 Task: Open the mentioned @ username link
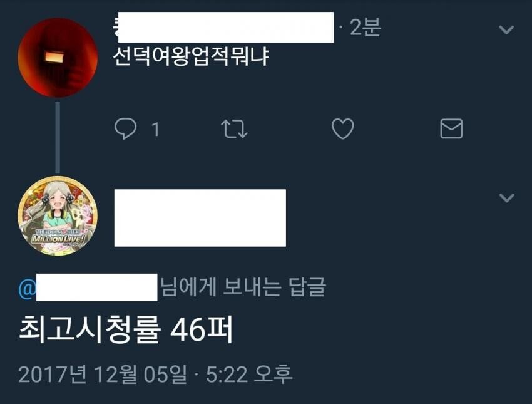(x=88, y=287)
